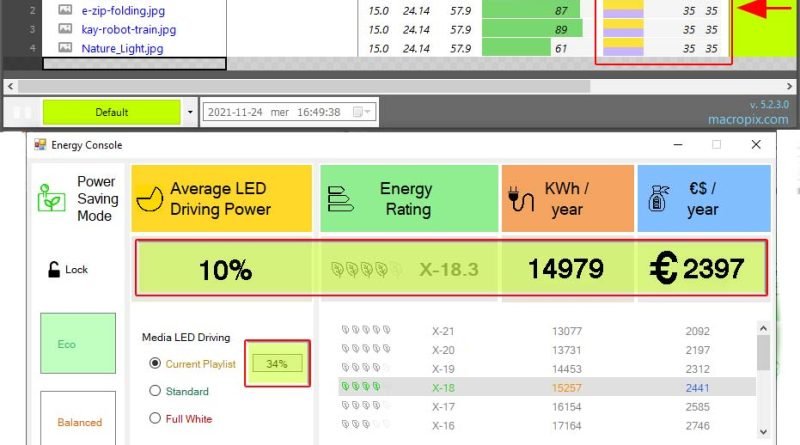Open the e-zip-folding.jpg playlist item

click(x=125, y=10)
